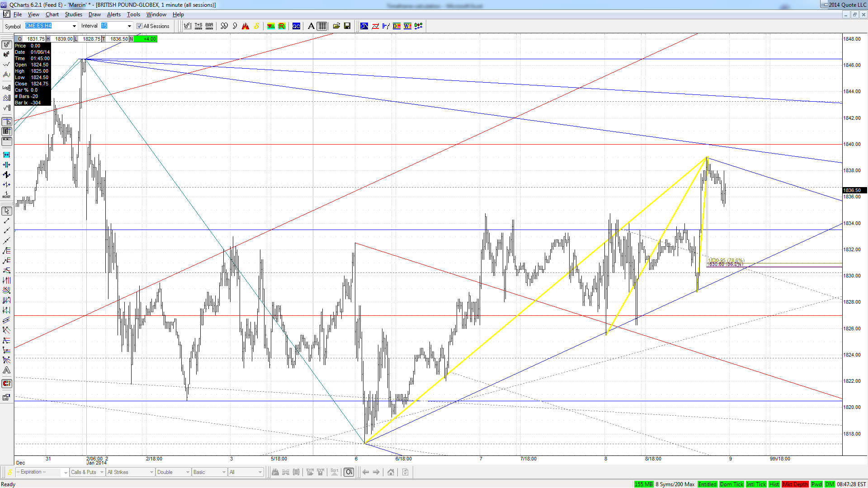Pick the trend line drawing tool

(6, 221)
